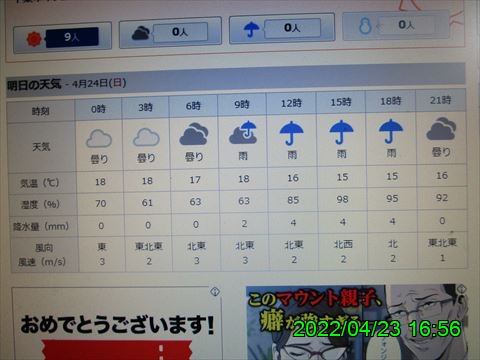Click the 6時 dark cloud icon
Viewport: 480px width, 360px height.
pyautogui.click(x=194, y=134)
